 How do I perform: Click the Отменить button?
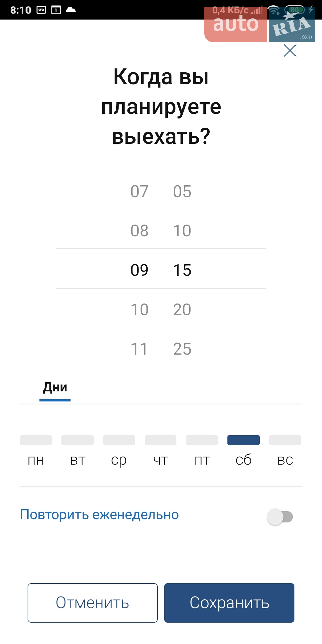coord(93,603)
